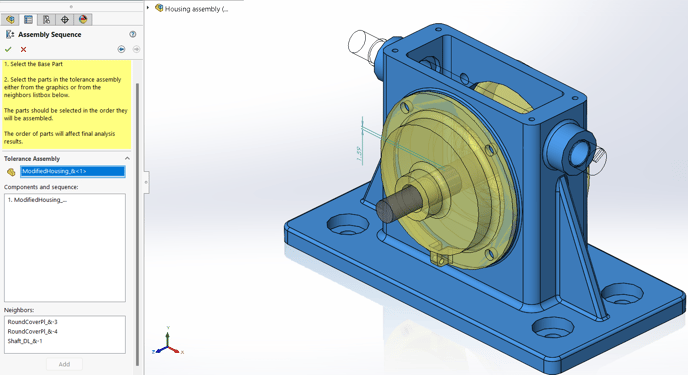
Task: Click the Assembly Sequence help icon
Action: 133,34
